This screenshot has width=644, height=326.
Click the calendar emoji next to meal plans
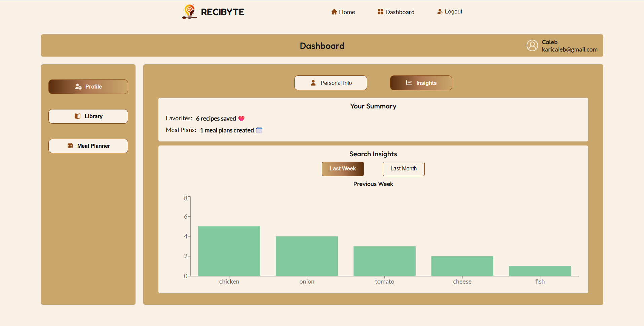[259, 130]
